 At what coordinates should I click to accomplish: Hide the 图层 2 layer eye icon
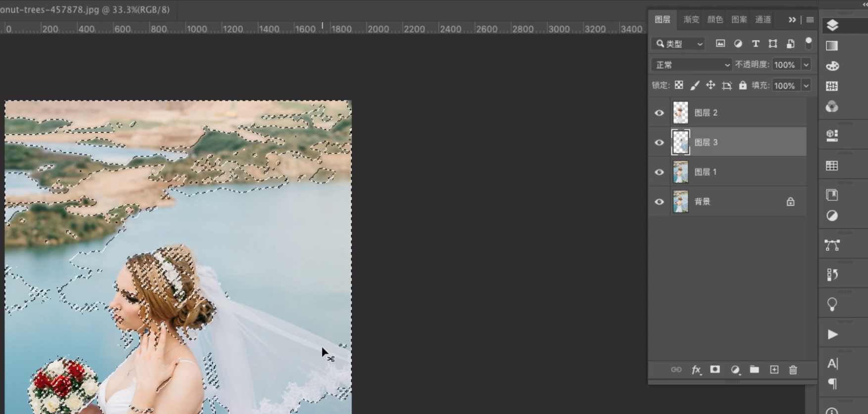click(x=659, y=113)
